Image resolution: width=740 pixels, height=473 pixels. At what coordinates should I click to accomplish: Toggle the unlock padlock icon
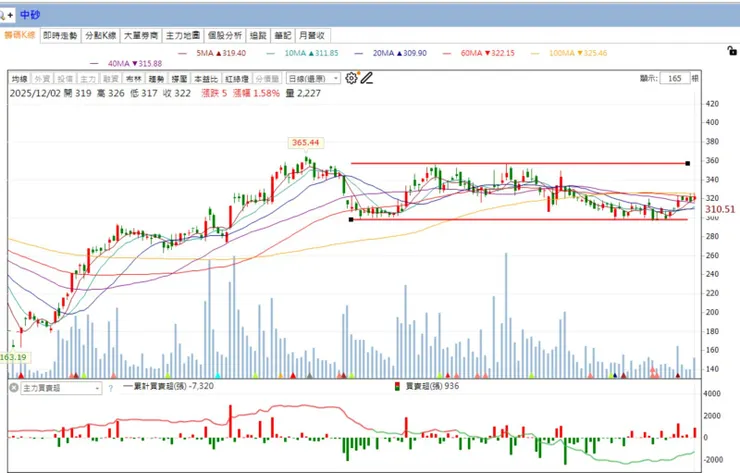tap(732, 51)
